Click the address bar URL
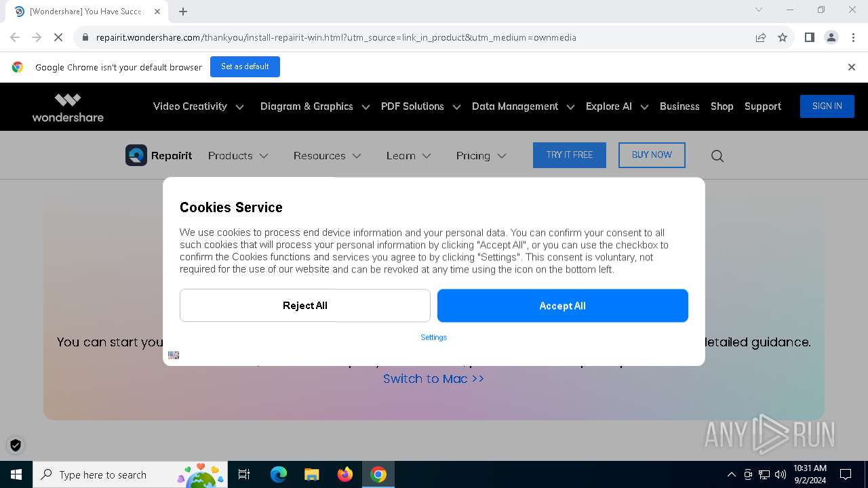868x488 pixels. coord(336,37)
